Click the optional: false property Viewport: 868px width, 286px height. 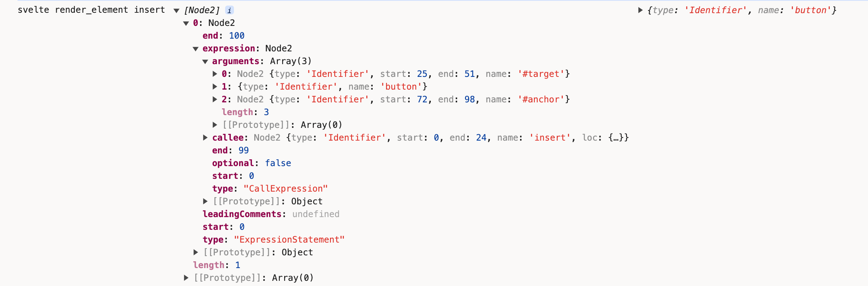click(x=251, y=163)
